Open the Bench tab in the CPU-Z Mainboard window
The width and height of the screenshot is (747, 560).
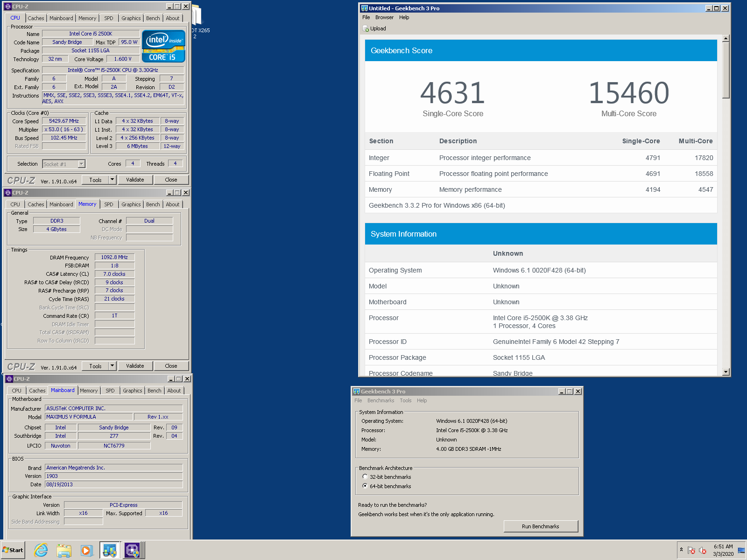click(x=155, y=391)
